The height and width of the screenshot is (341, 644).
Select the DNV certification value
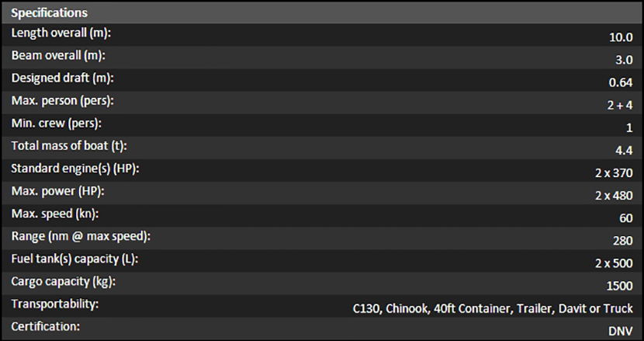621,330
